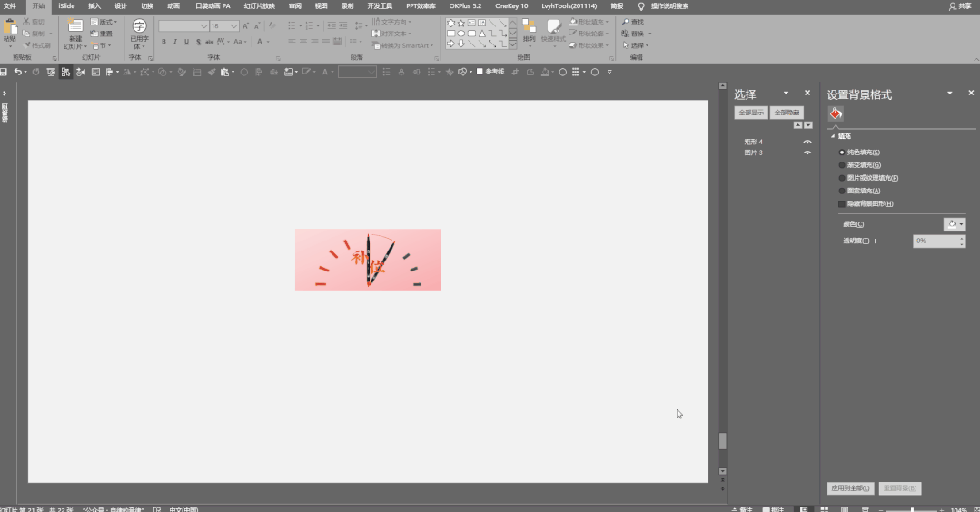Click the New Slide (新建幻灯片) icon
980x512 pixels.
pos(74,27)
